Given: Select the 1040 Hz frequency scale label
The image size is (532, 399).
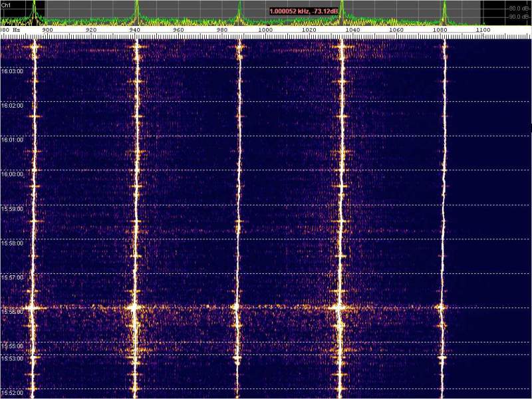Looking at the screenshot, I should pyautogui.click(x=352, y=31).
